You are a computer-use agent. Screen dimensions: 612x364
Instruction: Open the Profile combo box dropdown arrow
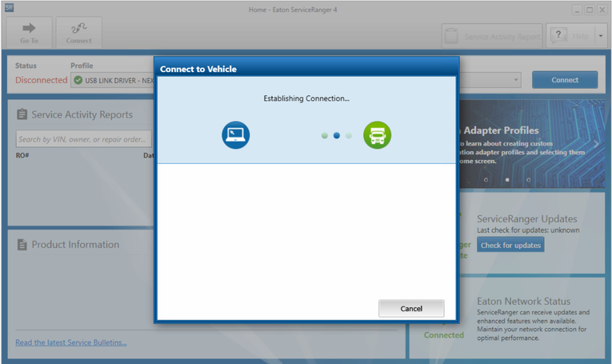(516, 80)
